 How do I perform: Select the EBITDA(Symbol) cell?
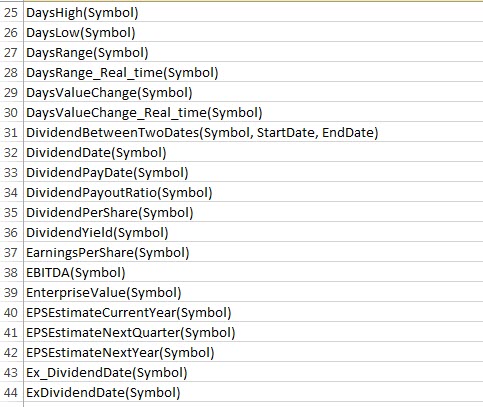[253, 272]
